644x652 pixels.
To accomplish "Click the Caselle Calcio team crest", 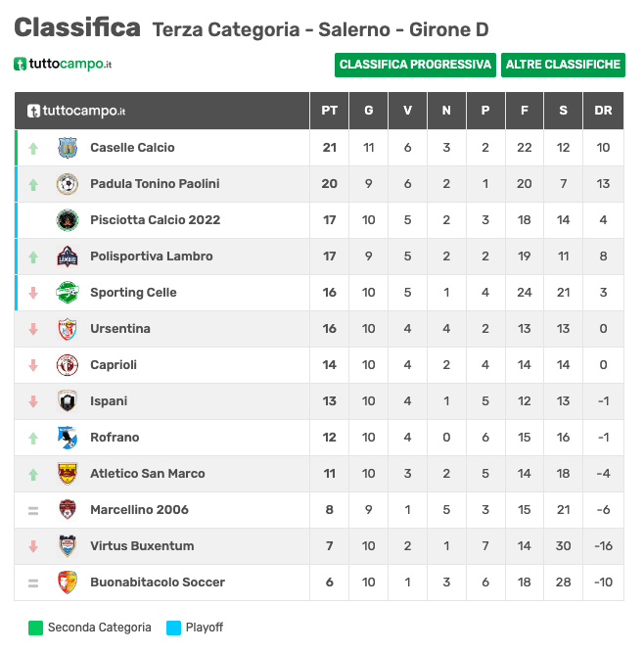I will pyautogui.click(x=68, y=148).
